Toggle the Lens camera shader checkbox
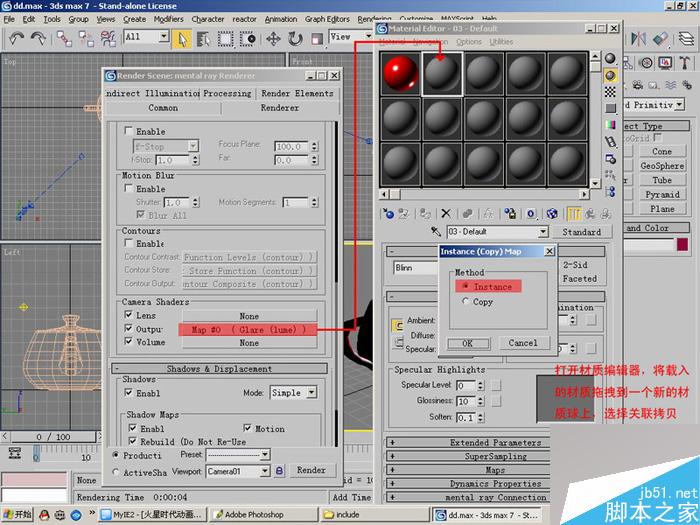This screenshot has height=525, width=700. coord(129,315)
